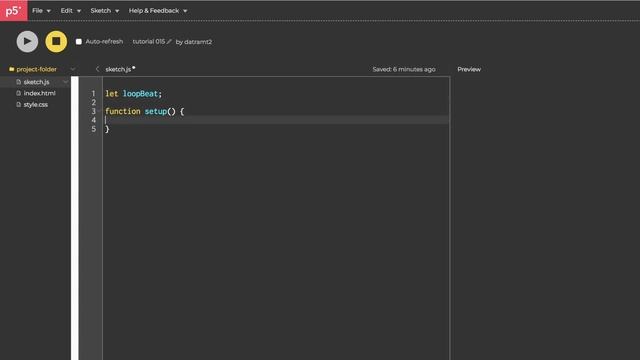Click the empty line 4 in the editor
640x360 pixels.
point(276,120)
